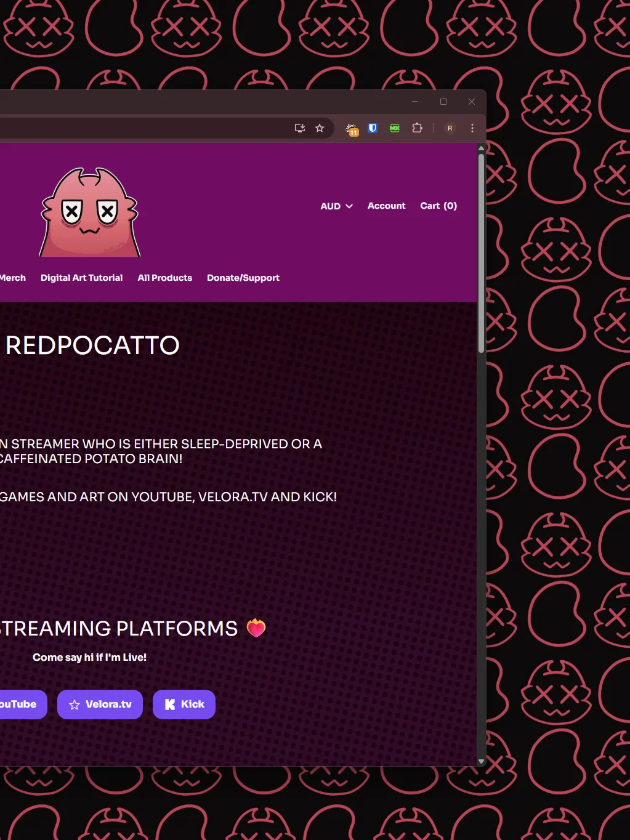This screenshot has width=630, height=840.
Task: Open the Extensions puzzle piece menu
Action: (418, 128)
